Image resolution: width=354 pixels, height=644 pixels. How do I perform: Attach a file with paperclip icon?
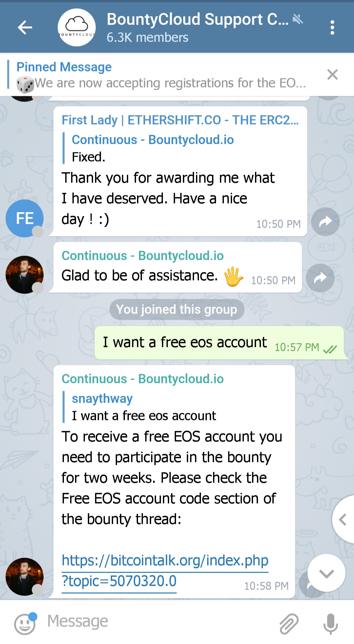point(289,623)
